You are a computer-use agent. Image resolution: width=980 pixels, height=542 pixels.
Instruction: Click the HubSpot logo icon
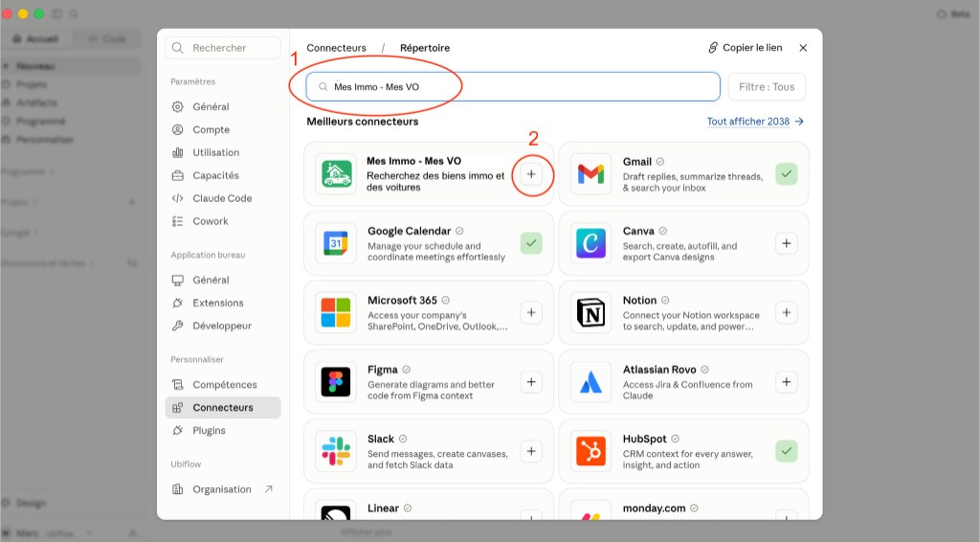pyautogui.click(x=590, y=451)
